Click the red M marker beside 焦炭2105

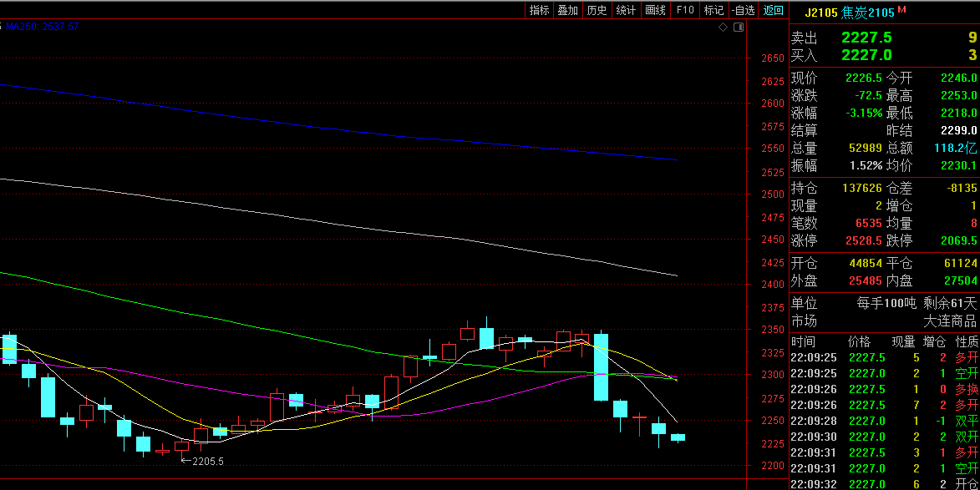(x=901, y=8)
